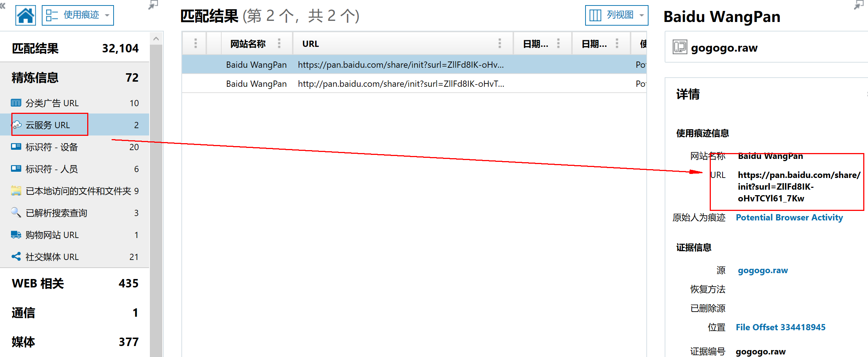Click the sidebar vertical scrollbar track
868x357 pixels.
(x=156, y=201)
